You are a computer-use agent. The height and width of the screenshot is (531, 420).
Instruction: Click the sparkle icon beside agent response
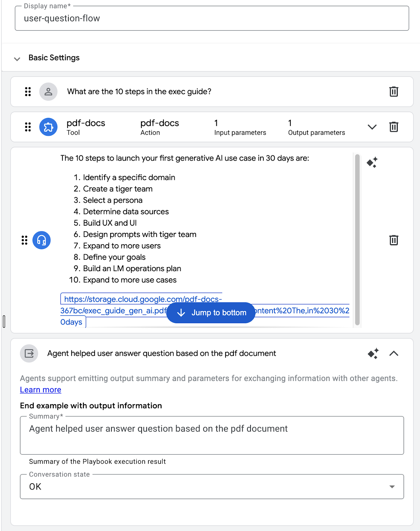pos(372,162)
